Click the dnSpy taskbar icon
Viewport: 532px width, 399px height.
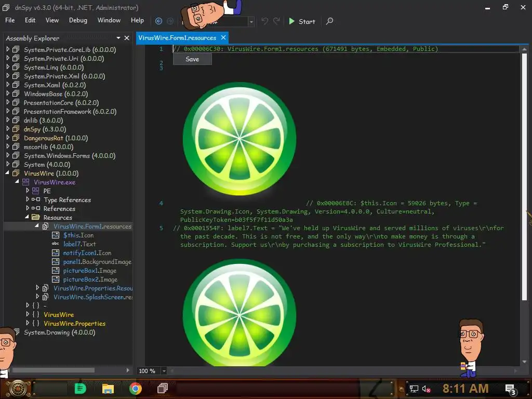163,388
